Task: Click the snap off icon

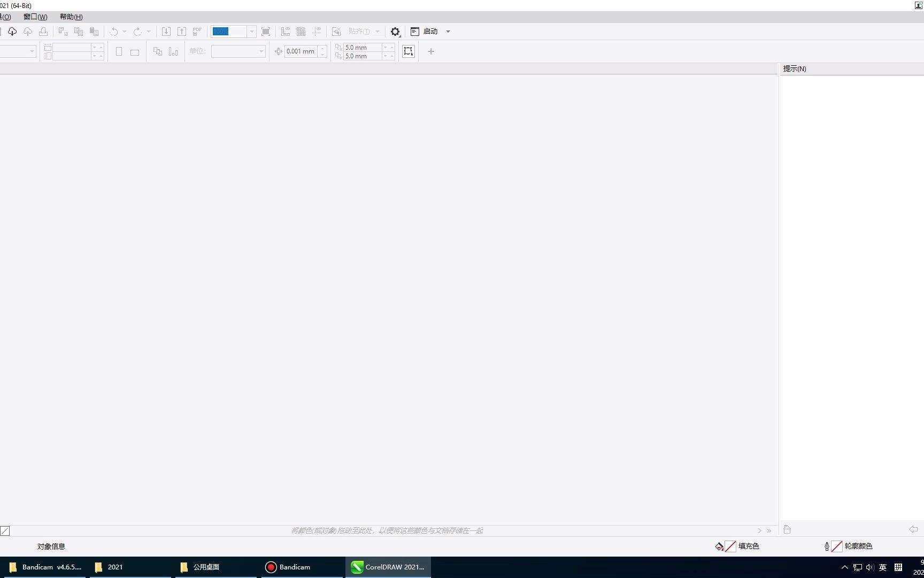Action: click(336, 32)
